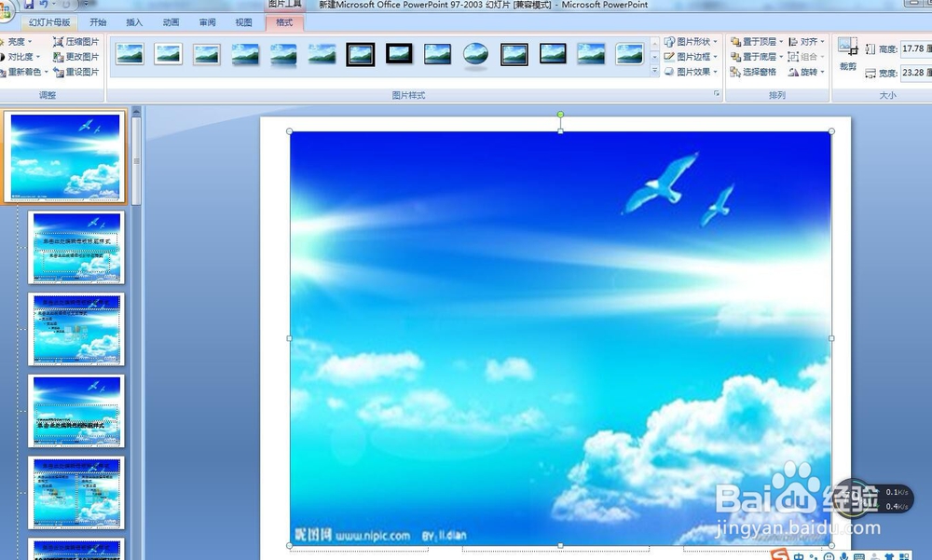Open the Align (对齐) dropdown
932x560 pixels.
pyautogui.click(x=806, y=42)
